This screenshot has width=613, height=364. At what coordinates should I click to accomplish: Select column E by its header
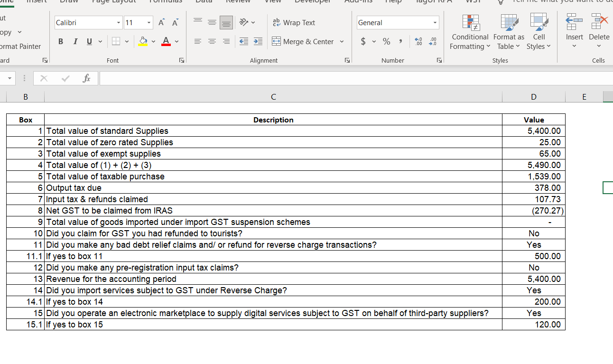click(x=584, y=97)
